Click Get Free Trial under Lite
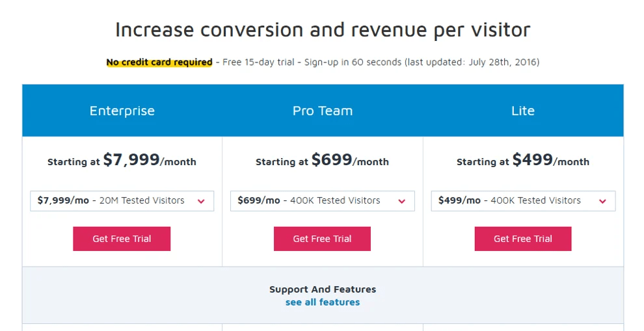 pos(523,239)
